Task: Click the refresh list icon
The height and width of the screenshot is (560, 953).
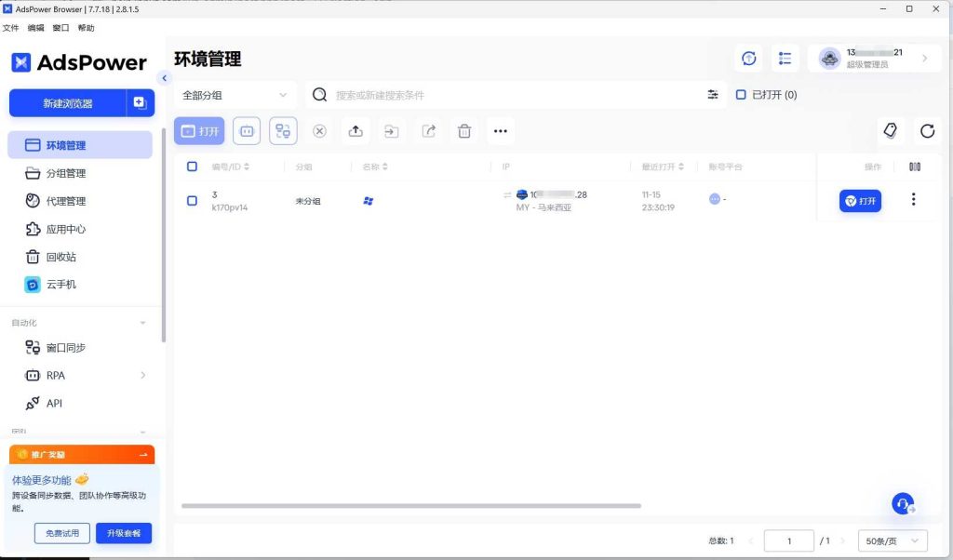Action: [927, 131]
